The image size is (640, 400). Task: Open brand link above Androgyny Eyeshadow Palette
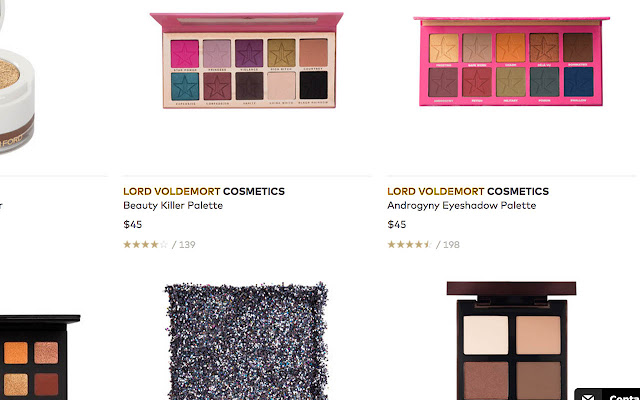[x=468, y=191]
